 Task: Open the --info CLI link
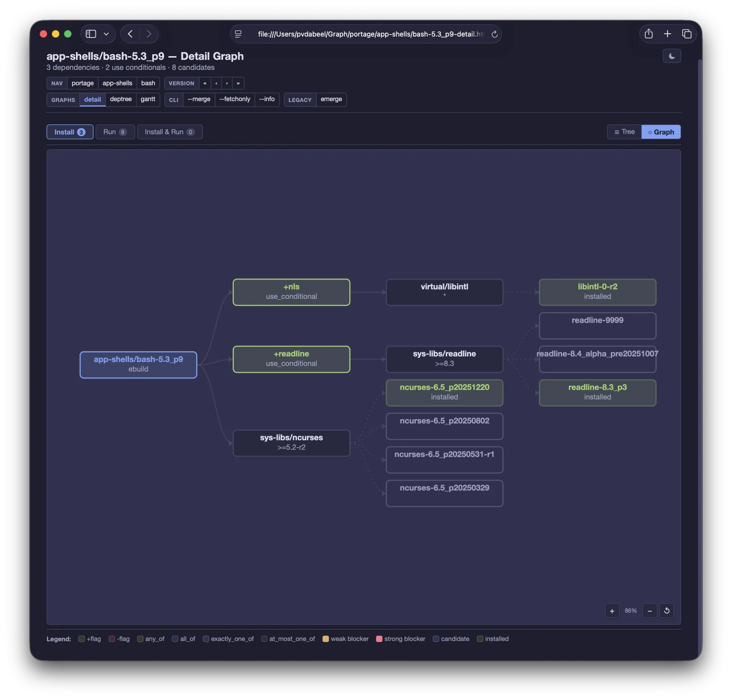point(267,99)
